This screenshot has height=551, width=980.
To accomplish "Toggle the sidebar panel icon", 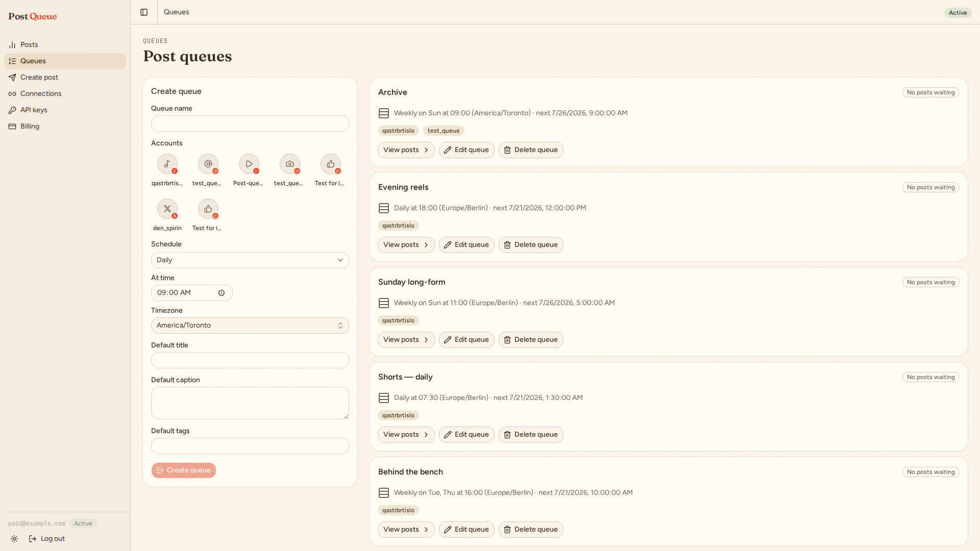I will tap(144, 12).
